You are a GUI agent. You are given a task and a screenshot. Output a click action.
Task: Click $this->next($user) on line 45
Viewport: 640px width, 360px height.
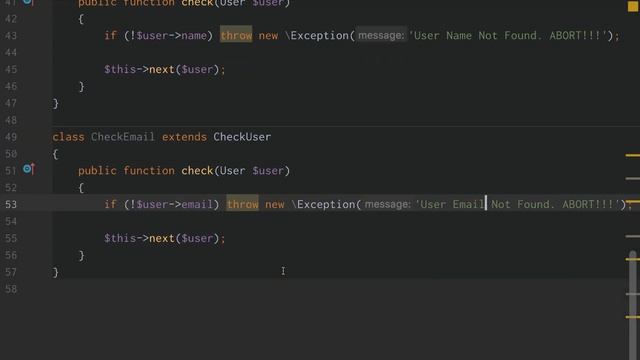[164, 69]
